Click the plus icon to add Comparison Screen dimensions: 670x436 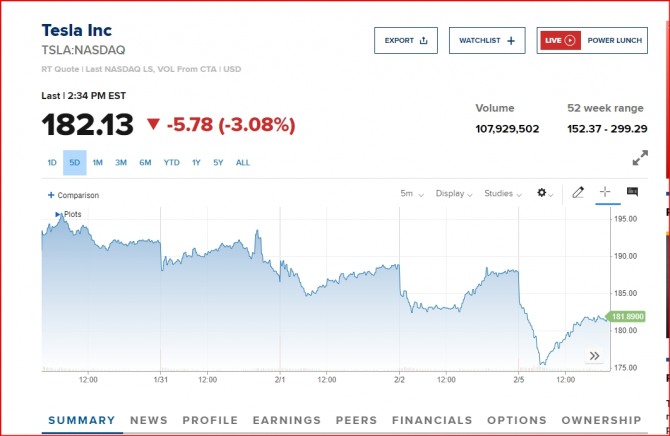tap(51, 195)
